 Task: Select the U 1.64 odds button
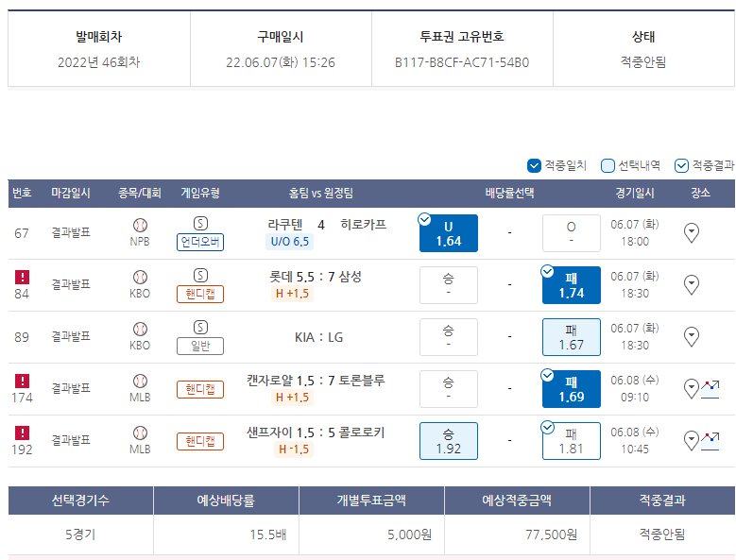point(449,233)
